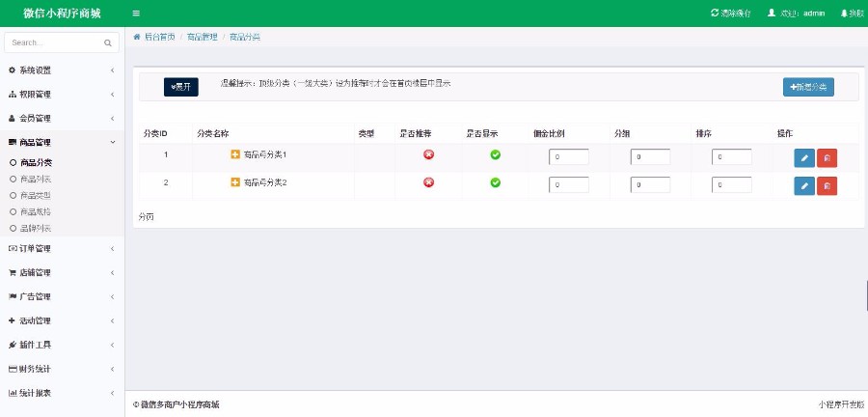Expand the 订单管理 menu chevron
Image resolution: width=868 pixels, height=417 pixels.
tap(113, 249)
